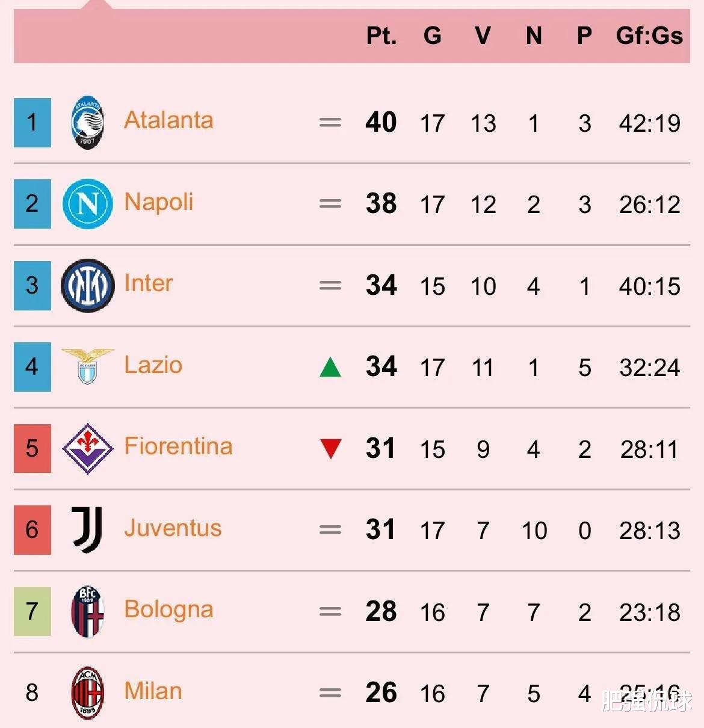Select the Lazio eagle crest

tap(88, 366)
